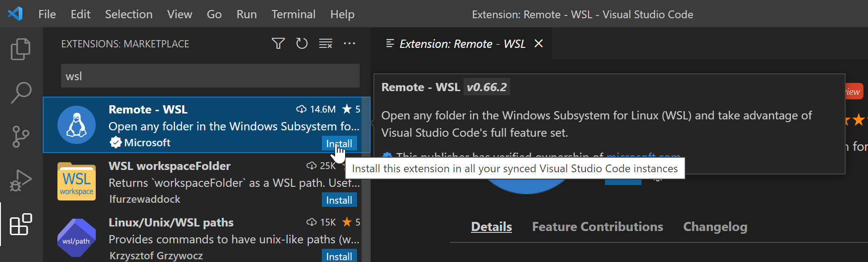Open the Search view in activity bar
The width and height of the screenshot is (868, 262).
21,92
